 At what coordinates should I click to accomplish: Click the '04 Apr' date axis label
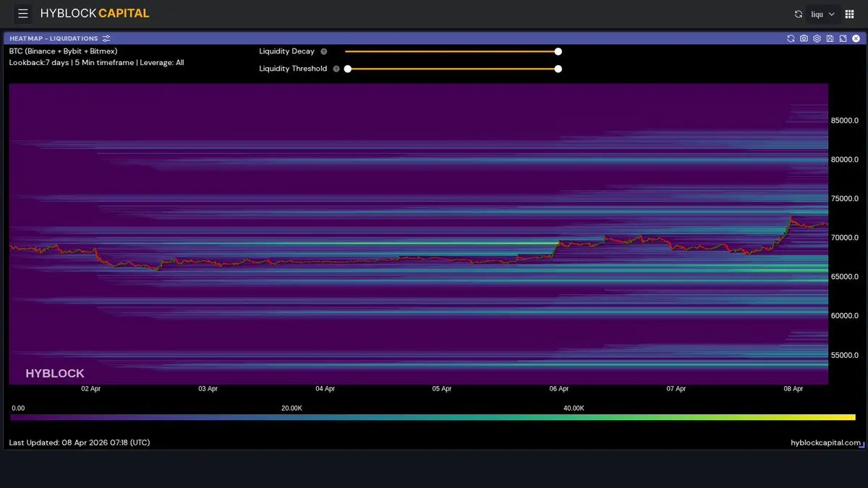[325, 389]
